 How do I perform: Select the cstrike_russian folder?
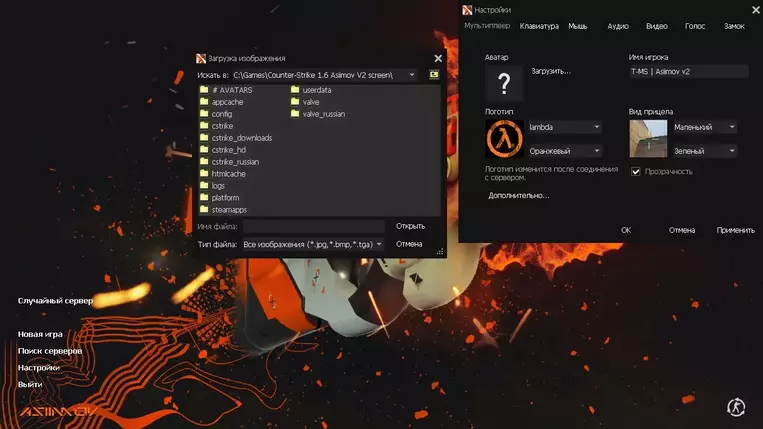coord(229,161)
